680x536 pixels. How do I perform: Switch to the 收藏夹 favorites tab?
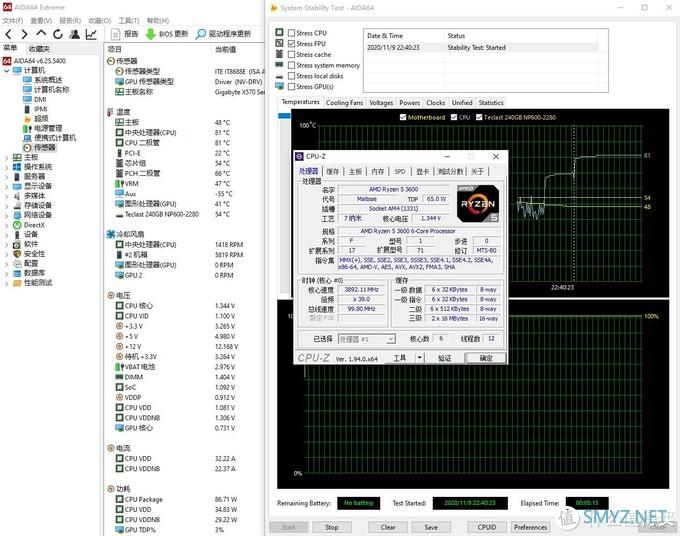[x=39, y=49]
